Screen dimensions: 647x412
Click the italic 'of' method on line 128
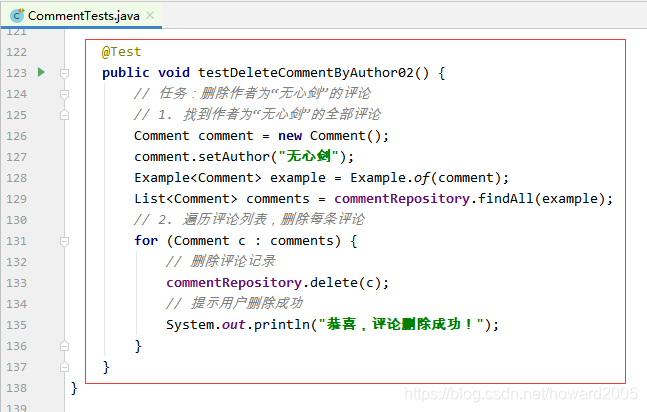(x=422, y=178)
